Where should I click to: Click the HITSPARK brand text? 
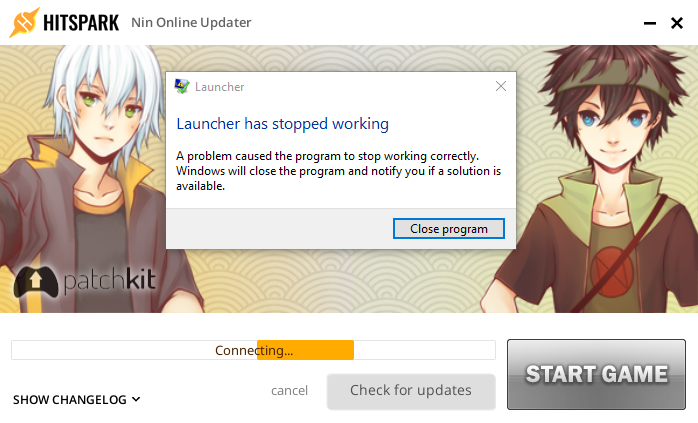(x=81, y=23)
